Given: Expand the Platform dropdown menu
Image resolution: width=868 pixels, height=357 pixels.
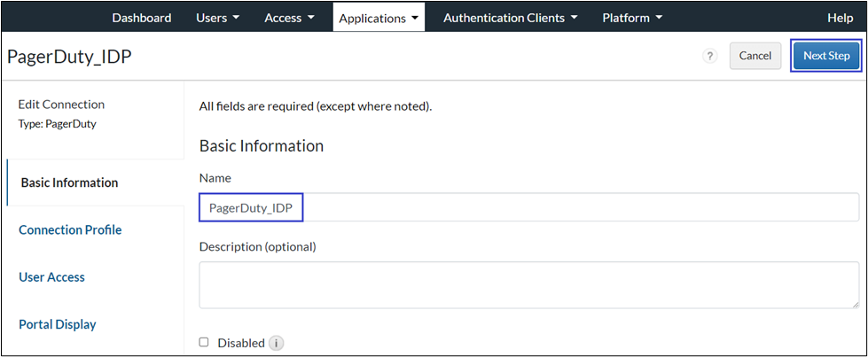Looking at the screenshot, I should pyautogui.click(x=632, y=18).
